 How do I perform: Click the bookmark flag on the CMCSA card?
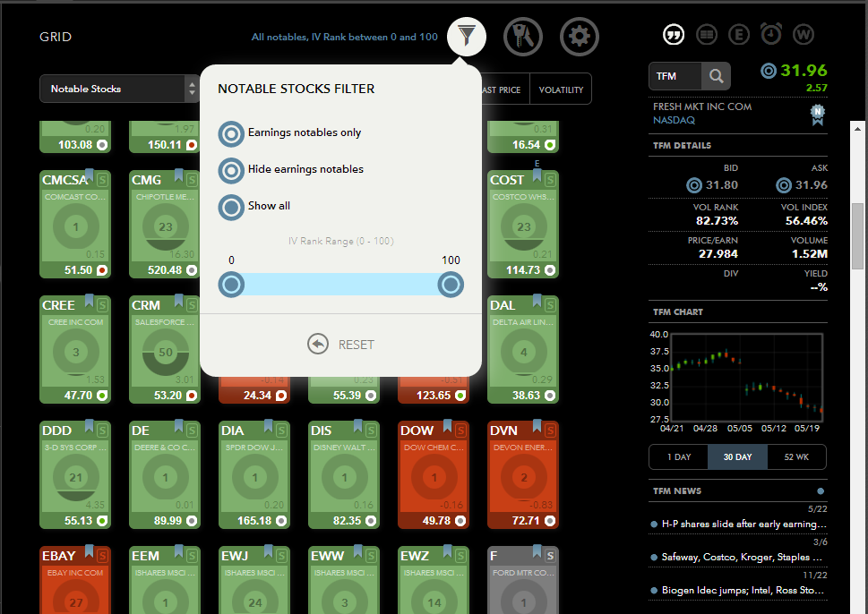tap(89, 176)
